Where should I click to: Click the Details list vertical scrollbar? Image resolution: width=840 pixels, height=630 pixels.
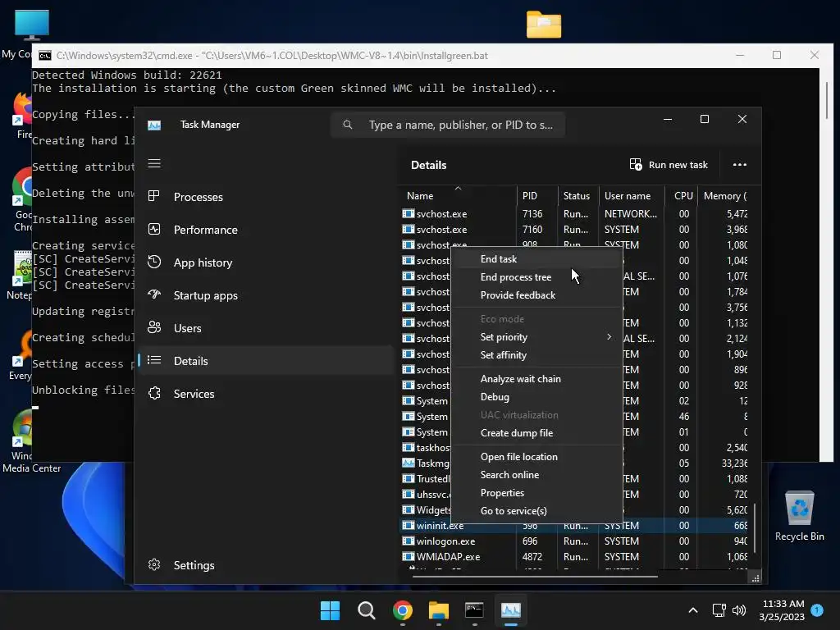755,527
